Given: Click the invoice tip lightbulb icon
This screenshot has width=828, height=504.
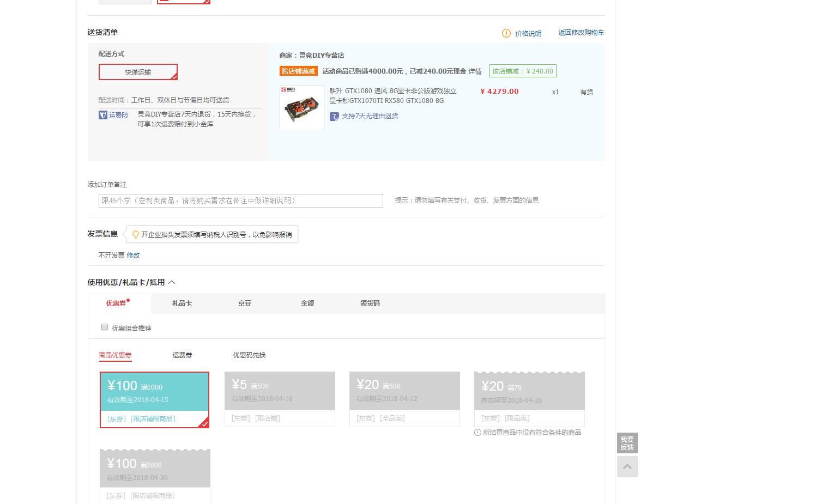Looking at the screenshot, I should click(136, 235).
